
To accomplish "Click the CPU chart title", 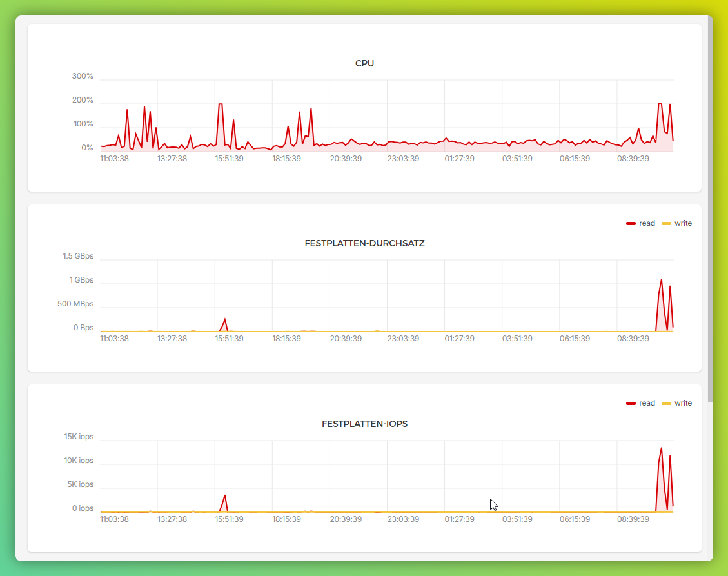I will [364, 63].
